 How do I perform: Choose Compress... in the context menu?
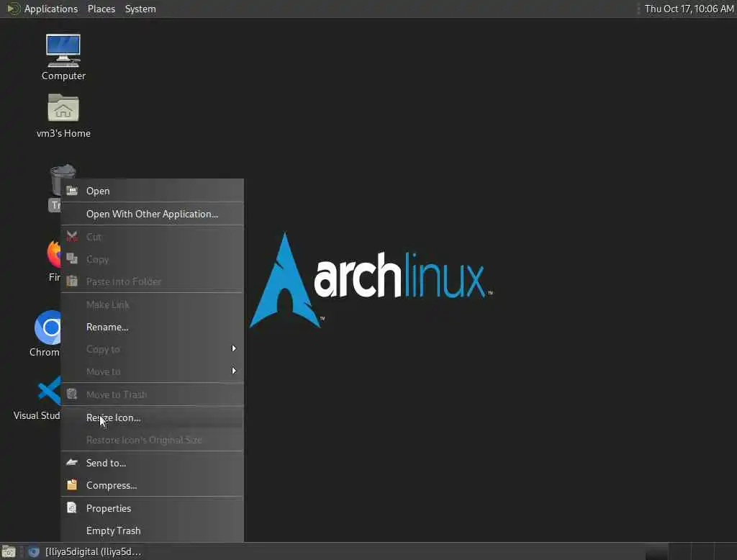point(153,485)
